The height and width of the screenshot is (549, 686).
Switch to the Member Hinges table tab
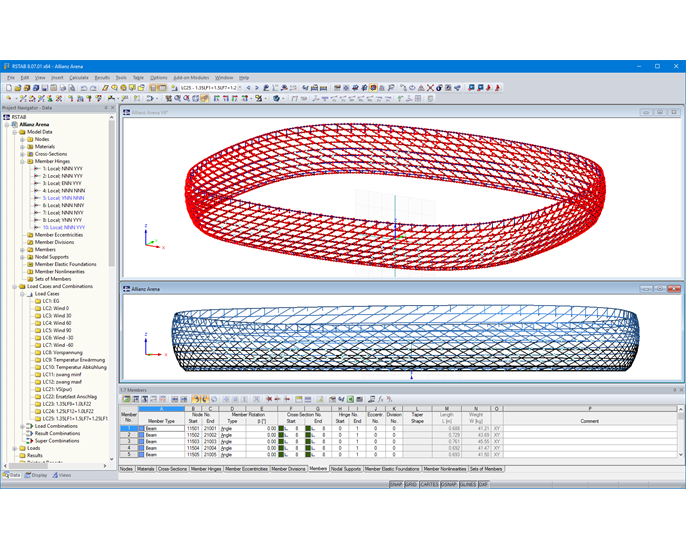[x=206, y=469]
